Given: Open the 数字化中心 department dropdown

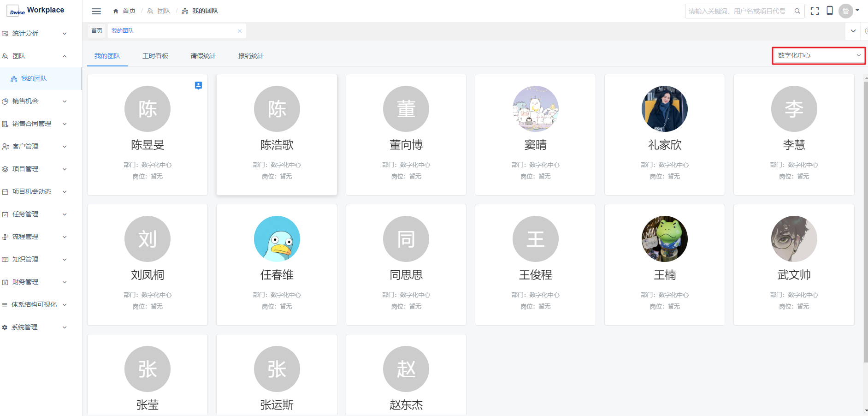Looking at the screenshot, I should [818, 55].
